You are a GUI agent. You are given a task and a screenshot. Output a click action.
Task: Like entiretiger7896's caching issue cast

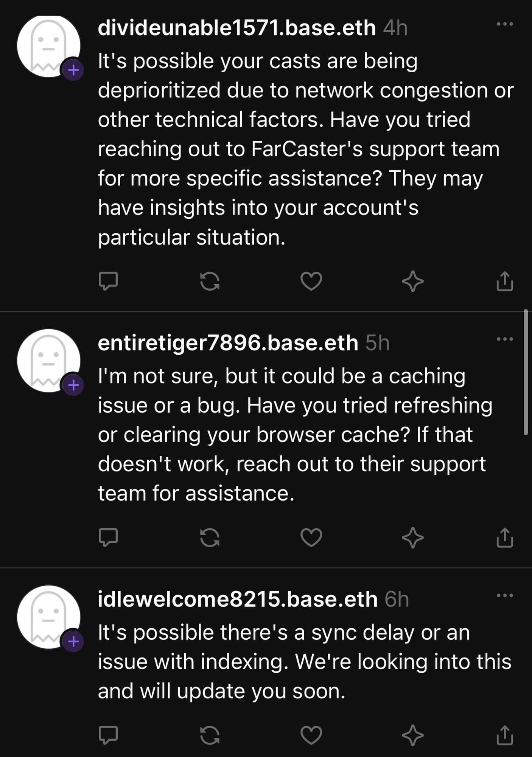(311, 537)
